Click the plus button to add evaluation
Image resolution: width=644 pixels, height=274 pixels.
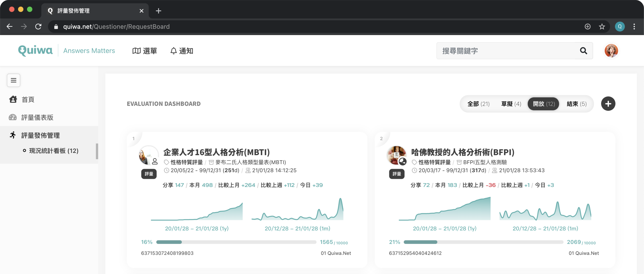click(x=608, y=104)
